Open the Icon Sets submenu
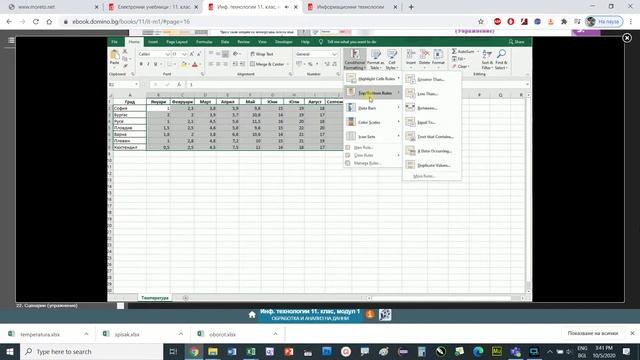 (x=373, y=136)
